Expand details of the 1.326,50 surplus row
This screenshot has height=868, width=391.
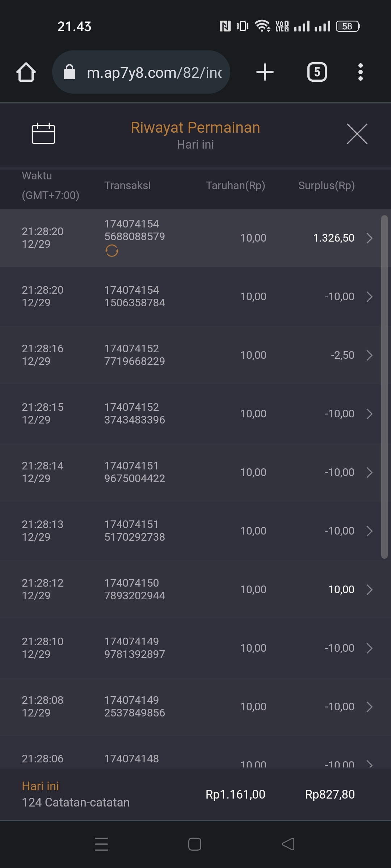tap(369, 238)
